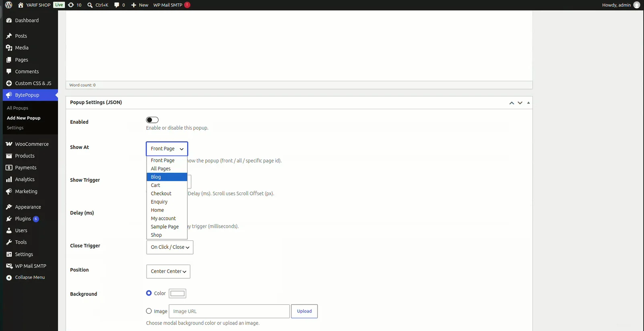Click the home icon beside YARIF SHOP

click(x=21, y=5)
